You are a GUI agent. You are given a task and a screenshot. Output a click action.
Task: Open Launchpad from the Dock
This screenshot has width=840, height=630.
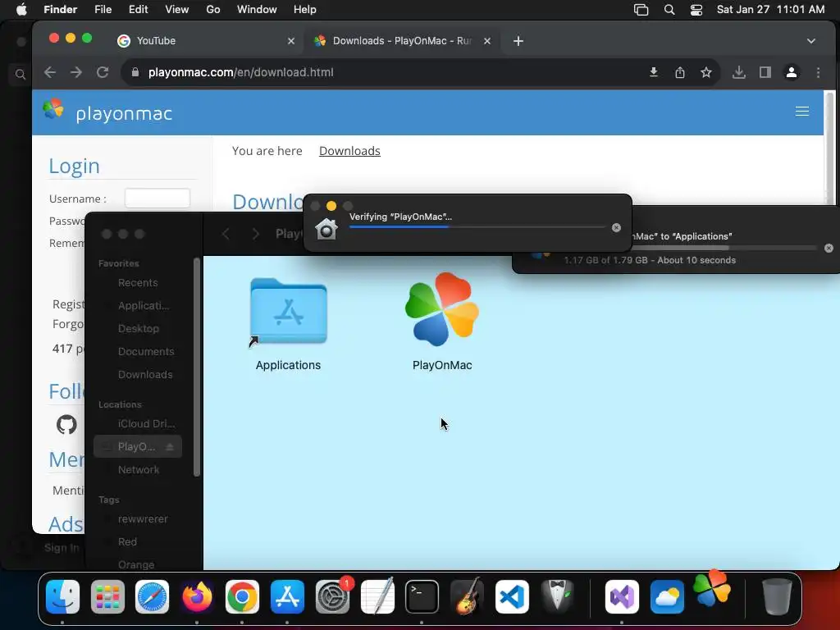(x=107, y=597)
